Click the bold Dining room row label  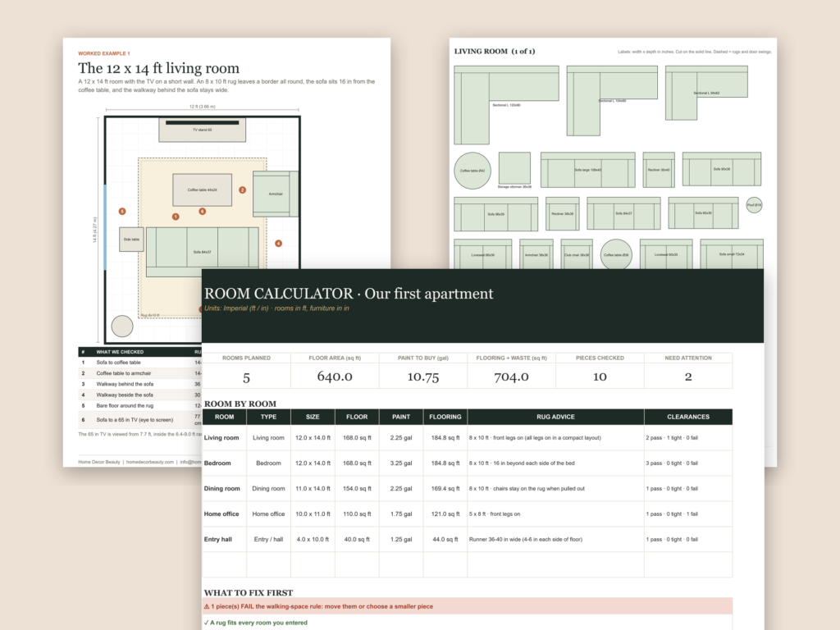click(221, 489)
